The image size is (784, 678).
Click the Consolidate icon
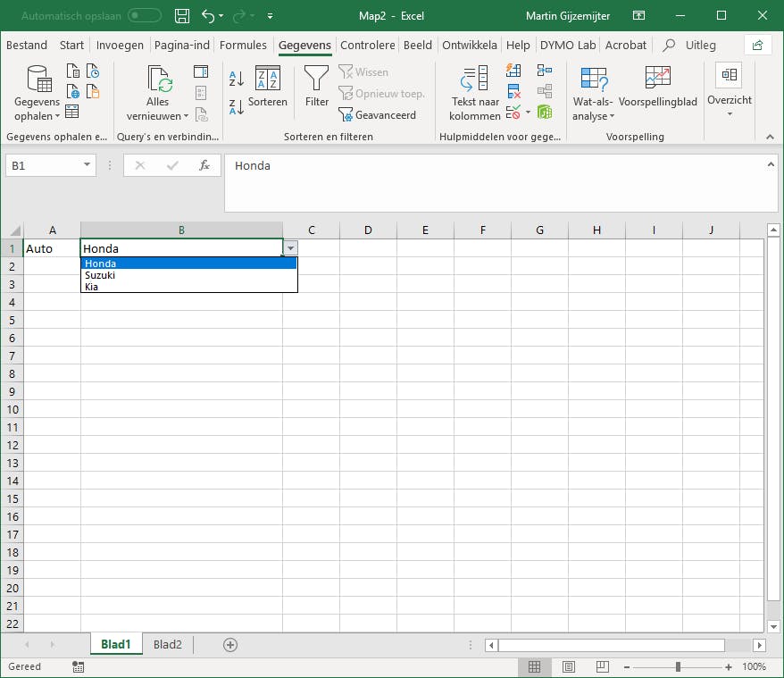pos(545,70)
